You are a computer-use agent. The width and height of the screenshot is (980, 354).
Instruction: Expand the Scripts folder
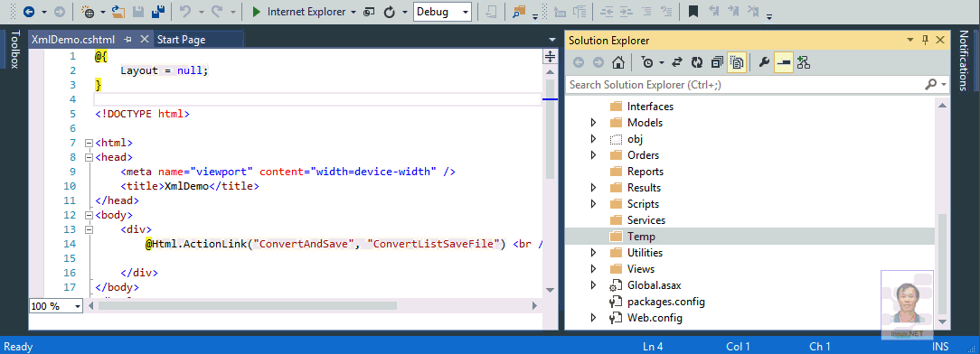tap(594, 203)
